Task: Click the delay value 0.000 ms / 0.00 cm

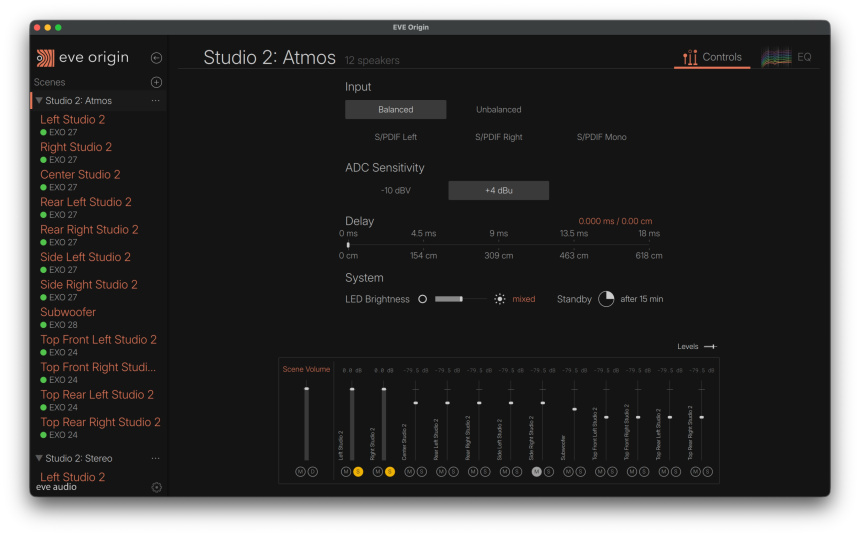Action: tap(615, 221)
